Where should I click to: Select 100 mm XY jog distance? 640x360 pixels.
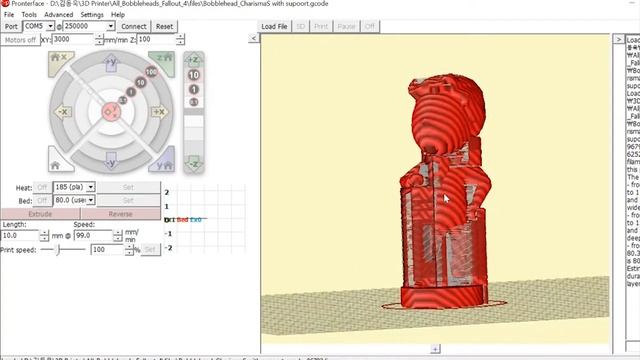coord(151,72)
